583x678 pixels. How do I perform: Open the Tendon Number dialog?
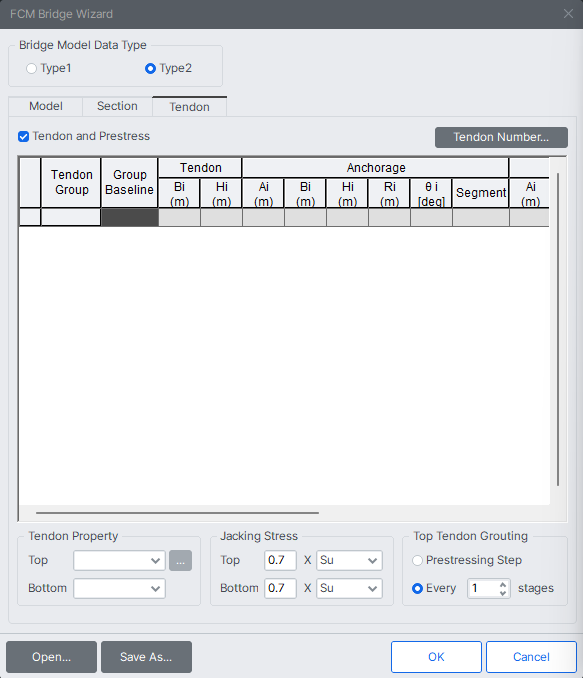click(x=501, y=138)
